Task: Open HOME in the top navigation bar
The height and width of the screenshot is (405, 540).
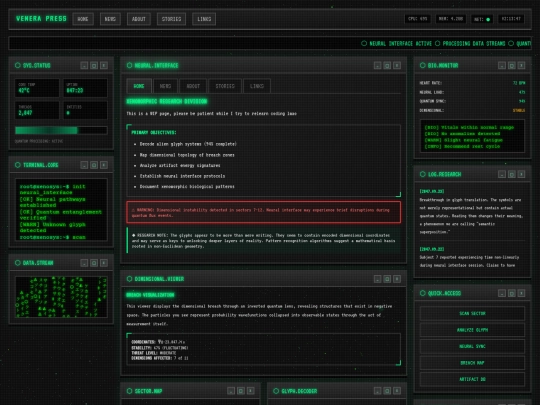Action: coord(83,19)
